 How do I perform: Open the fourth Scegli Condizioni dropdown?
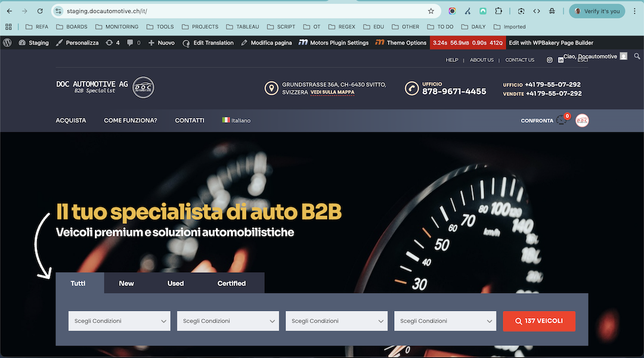click(445, 321)
